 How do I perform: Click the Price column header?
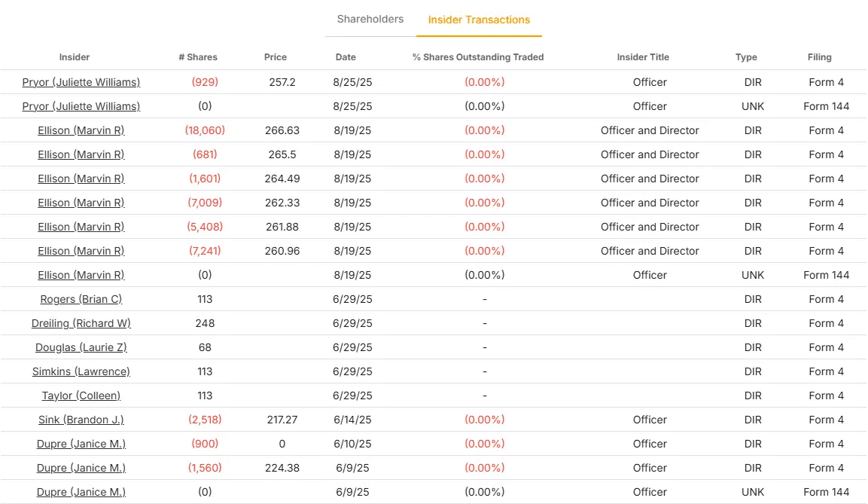[x=276, y=57]
